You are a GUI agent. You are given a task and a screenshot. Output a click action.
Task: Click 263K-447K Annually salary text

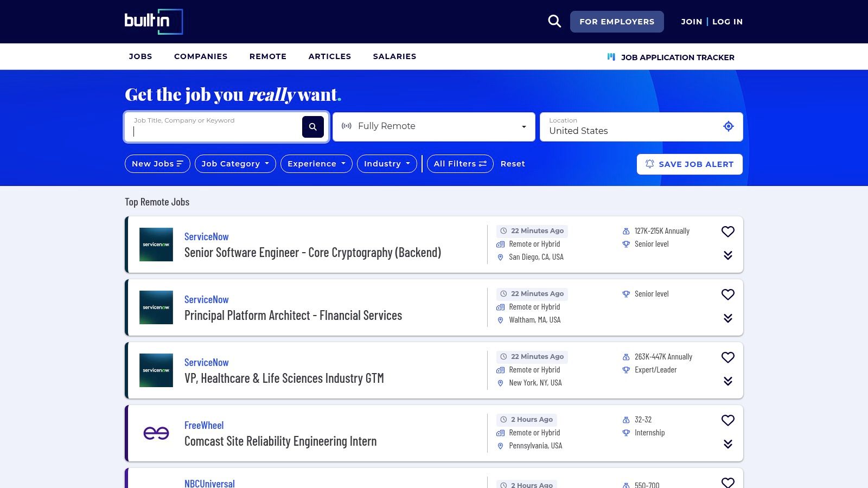[663, 357]
